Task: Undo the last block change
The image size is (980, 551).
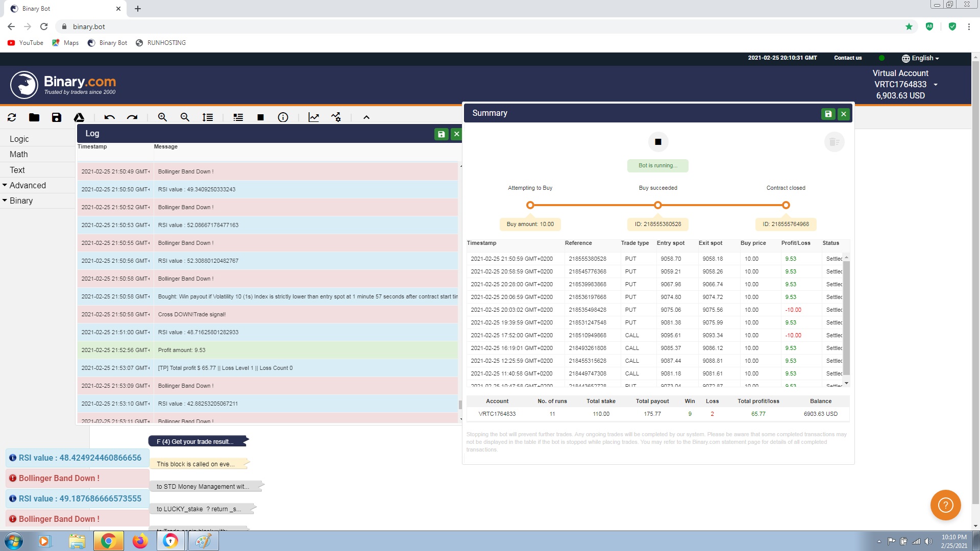Action: (109, 117)
